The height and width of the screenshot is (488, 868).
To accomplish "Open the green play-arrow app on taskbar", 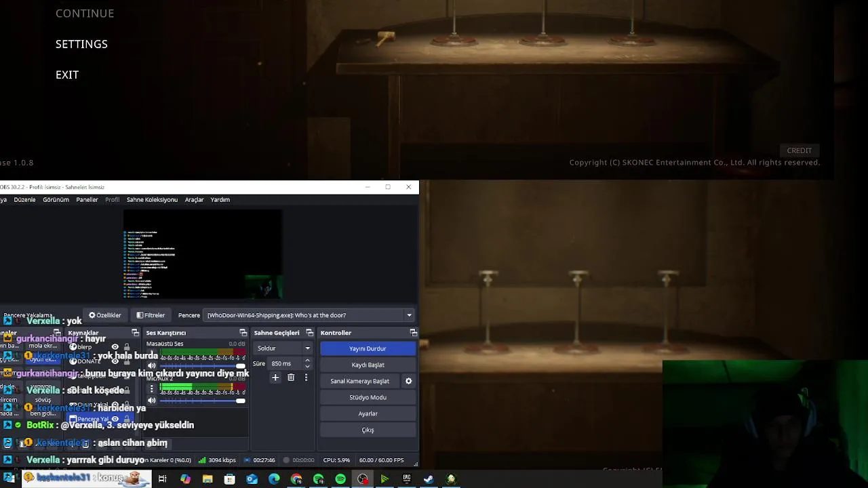I will pyautogui.click(x=384, y=479).
